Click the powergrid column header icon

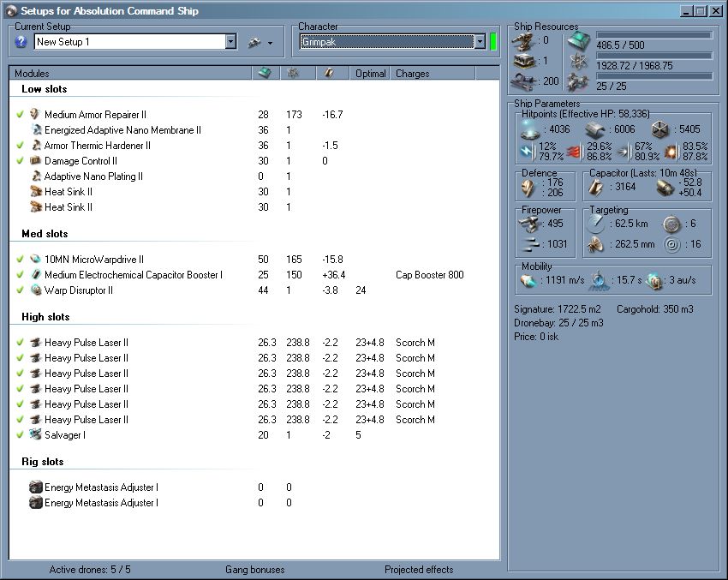click(x=293, y=73)
